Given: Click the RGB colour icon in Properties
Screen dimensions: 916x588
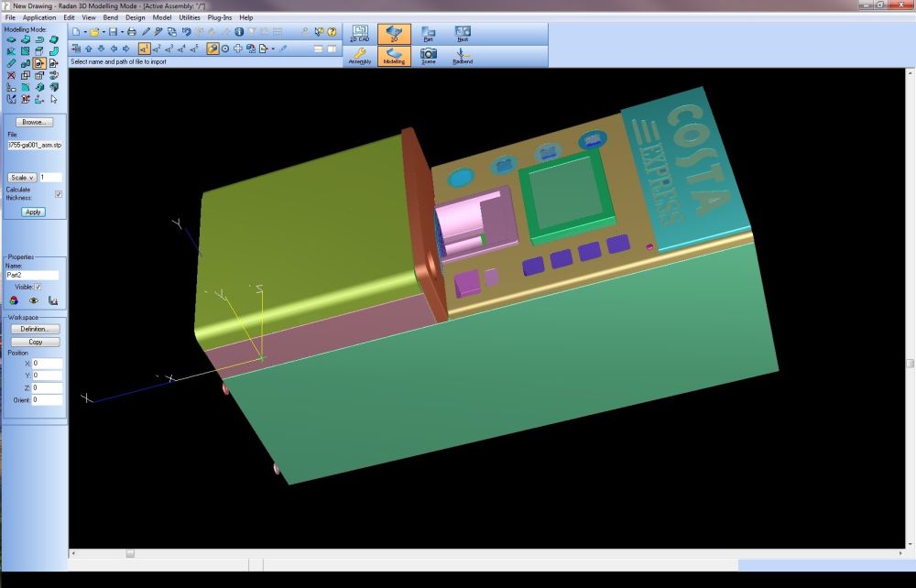Looking at the screenshot, I should click(x=14, y=300).
